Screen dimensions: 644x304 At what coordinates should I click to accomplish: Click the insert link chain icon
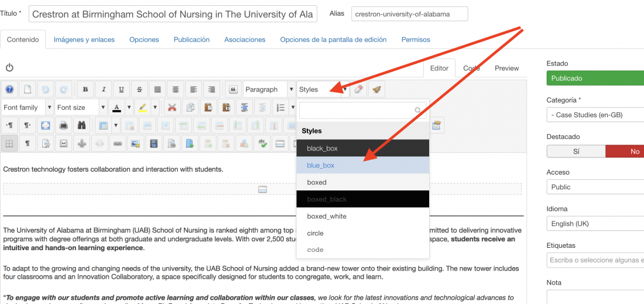tap(118, 143)
